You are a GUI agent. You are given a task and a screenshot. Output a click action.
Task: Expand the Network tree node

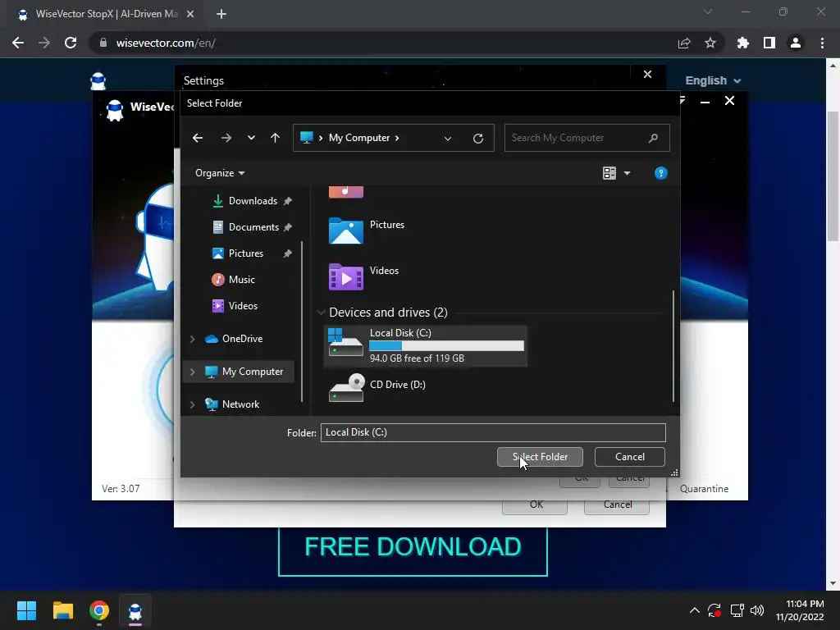click(x=192, y=404)
